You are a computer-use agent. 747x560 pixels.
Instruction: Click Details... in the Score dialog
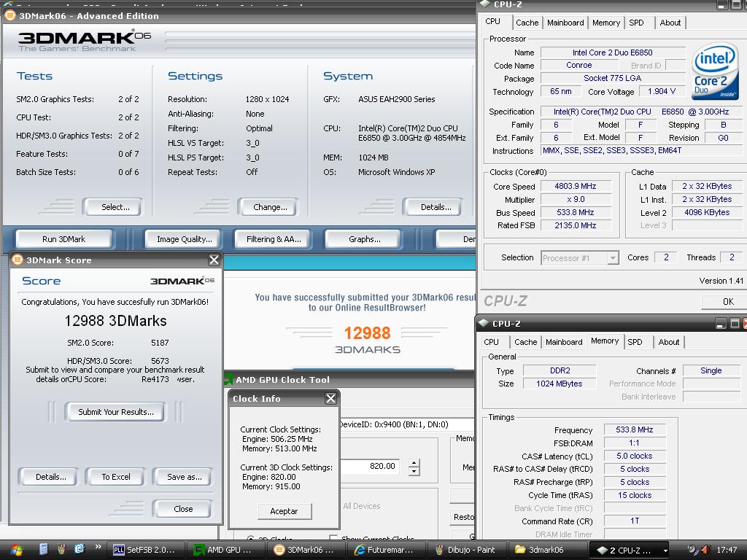point(47,477)
